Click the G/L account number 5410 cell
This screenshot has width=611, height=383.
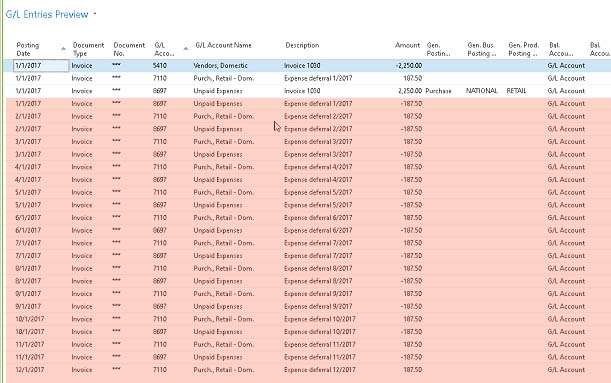pos(160,65)
